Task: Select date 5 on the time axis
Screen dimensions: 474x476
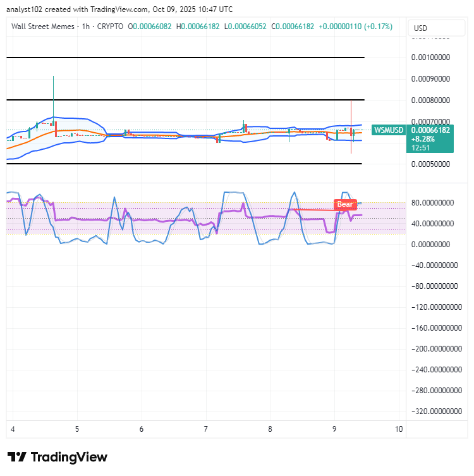Action: tap(77, 429)
